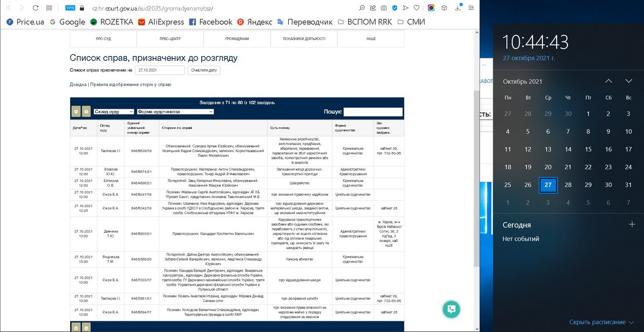
Task: Open the find-in-page magnifier icon
Action: coord(362,8)
